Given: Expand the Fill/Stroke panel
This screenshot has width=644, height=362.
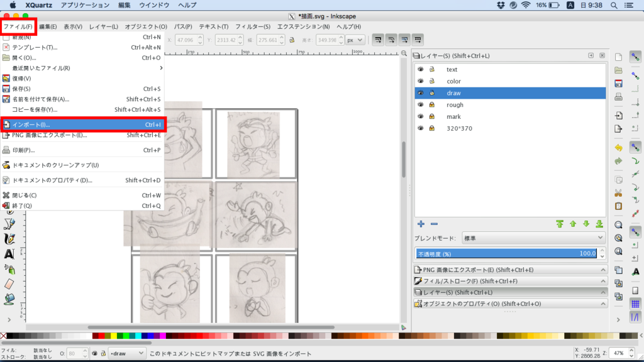Looking at the screenshot, I should 509,281.
